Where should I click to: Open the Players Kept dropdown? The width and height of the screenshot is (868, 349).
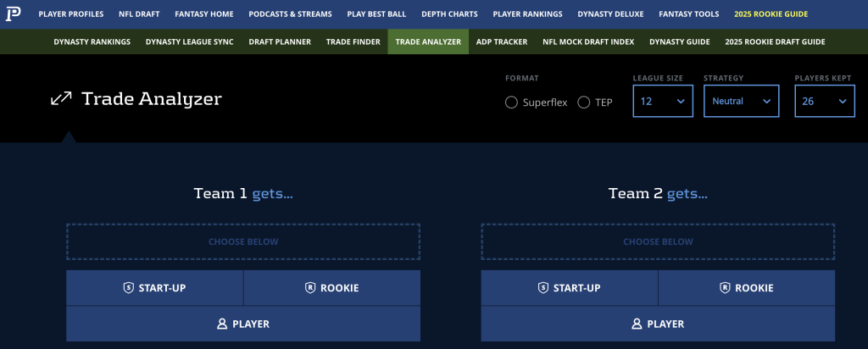pos(824,102)
